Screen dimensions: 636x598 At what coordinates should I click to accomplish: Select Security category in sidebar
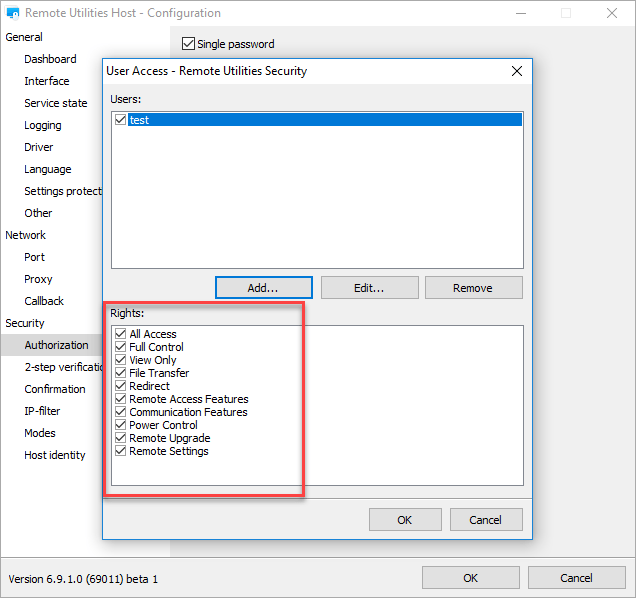tap(25, 323)
